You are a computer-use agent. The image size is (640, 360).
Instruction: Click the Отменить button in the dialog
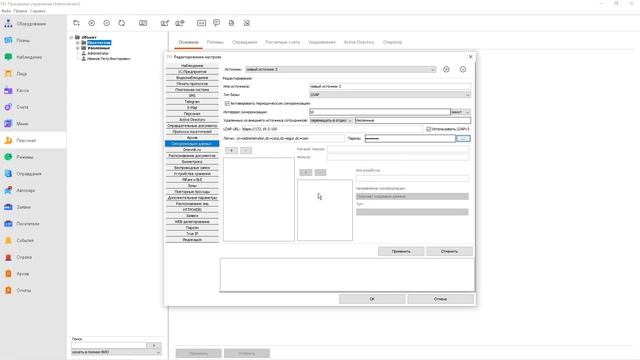(x=449, y=251)
